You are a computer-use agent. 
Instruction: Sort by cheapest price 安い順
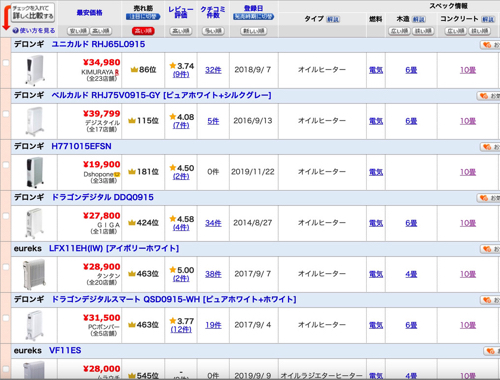pos(78,31)
